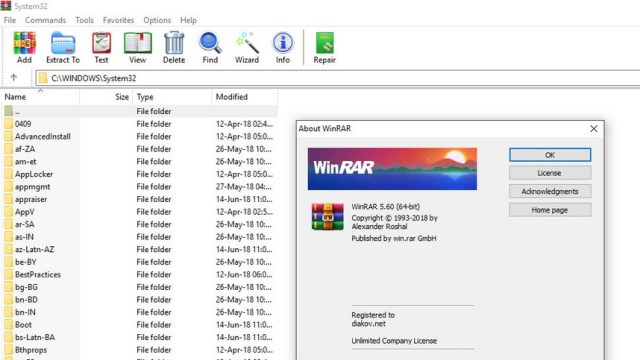Image resolution: width=640 pixels, height=360 pixels.
Task: Click the 'Alexander Roshal' author text
Action: coord(379,227)
